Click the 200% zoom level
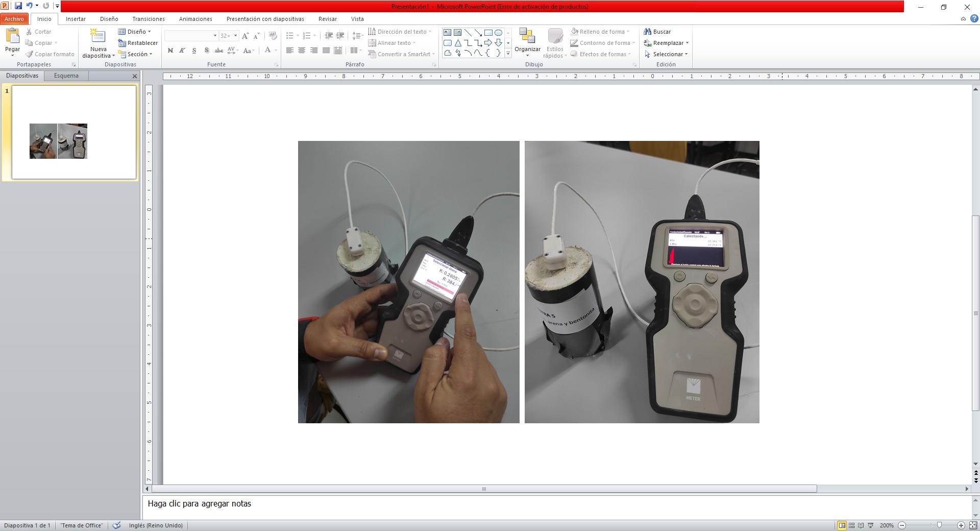The width and height of the screenshot is (980, 531). coord(887,525)
